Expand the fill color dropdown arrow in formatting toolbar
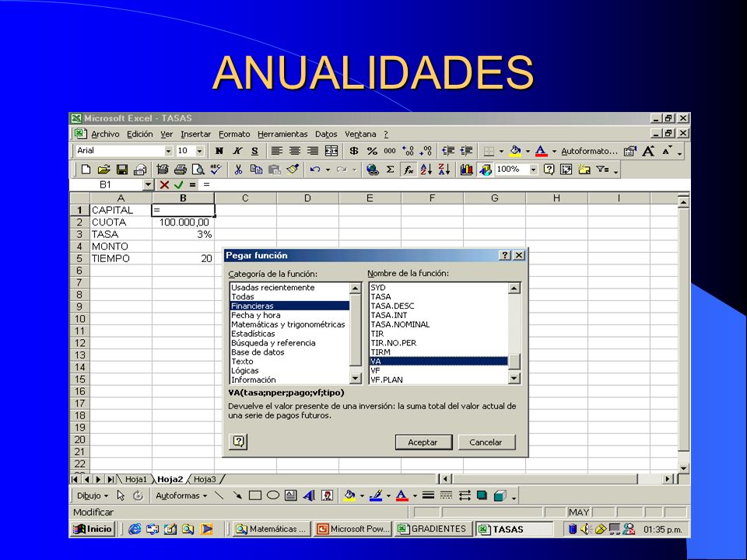 (528, 152)
